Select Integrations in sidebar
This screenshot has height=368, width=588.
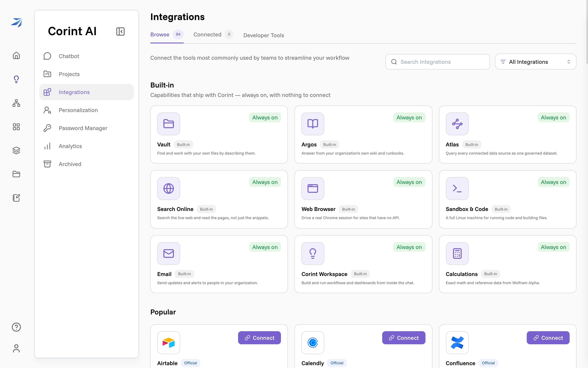87,92
